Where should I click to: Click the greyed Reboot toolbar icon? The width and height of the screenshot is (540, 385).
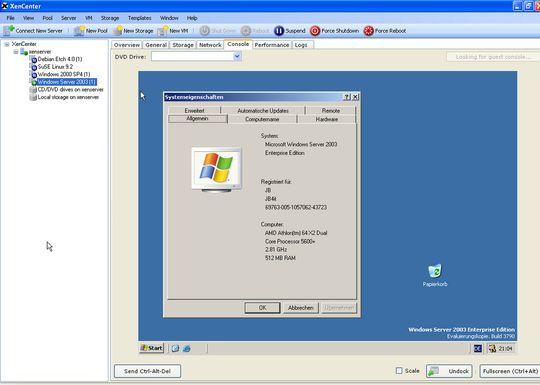tap(246, 31)
